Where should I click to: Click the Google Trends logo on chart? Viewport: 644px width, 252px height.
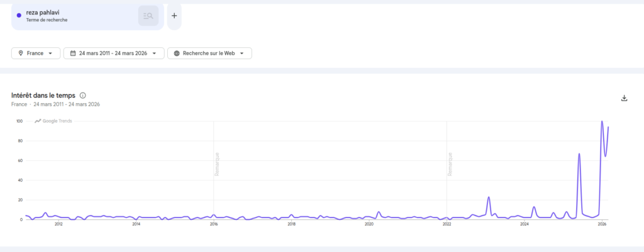[53, 121]
